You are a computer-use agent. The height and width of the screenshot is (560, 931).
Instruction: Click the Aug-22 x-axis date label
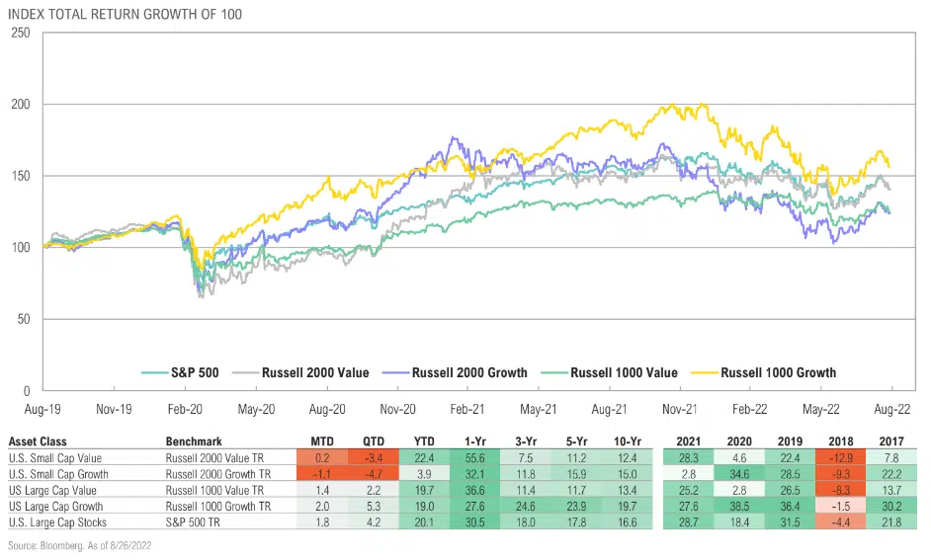point(890,407)
